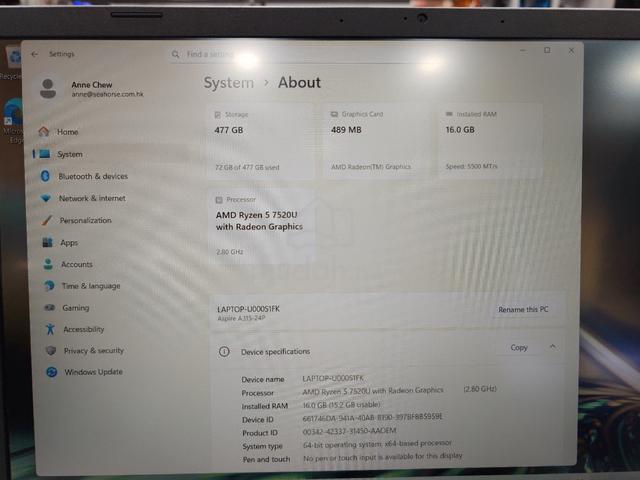Select the Gaming controller icon
Viewport: 640px width, 480px height.
click(50, 307)
